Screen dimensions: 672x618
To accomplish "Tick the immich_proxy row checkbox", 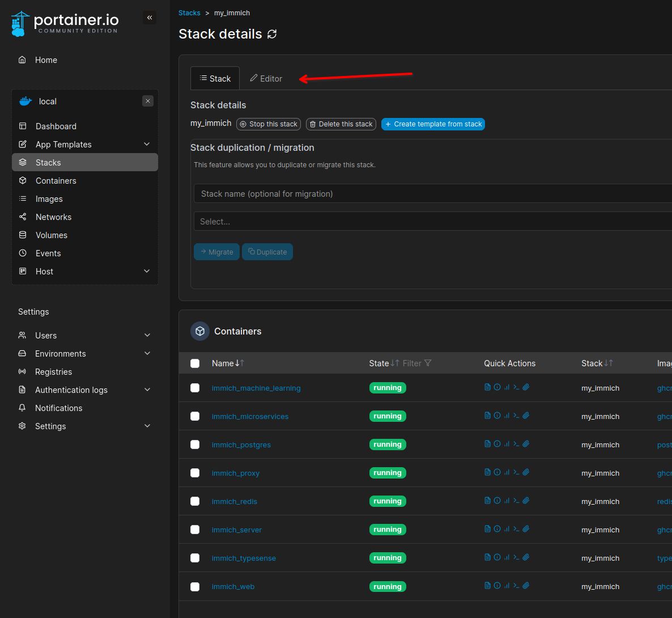I will 195,473.
